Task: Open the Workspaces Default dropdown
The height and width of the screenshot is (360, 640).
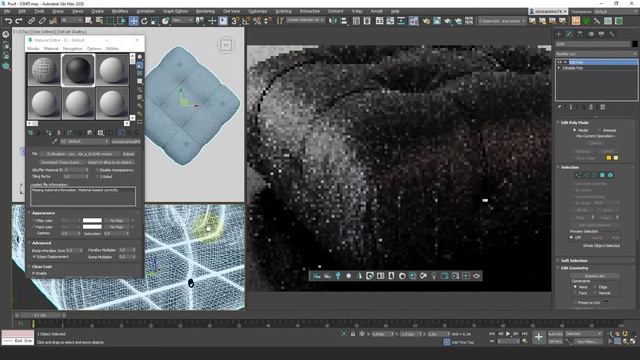Action: pos(616,11)
